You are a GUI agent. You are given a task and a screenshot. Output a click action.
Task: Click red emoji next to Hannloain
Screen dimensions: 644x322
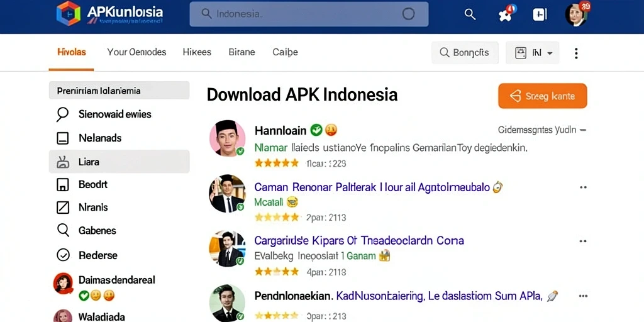pyautogui.click(x=331, y=130)
